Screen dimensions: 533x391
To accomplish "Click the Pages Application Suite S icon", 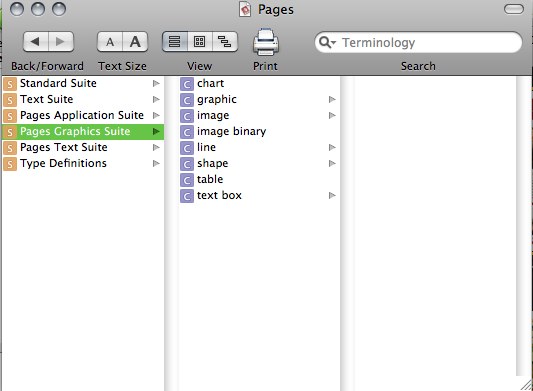I will coord(10,116).
